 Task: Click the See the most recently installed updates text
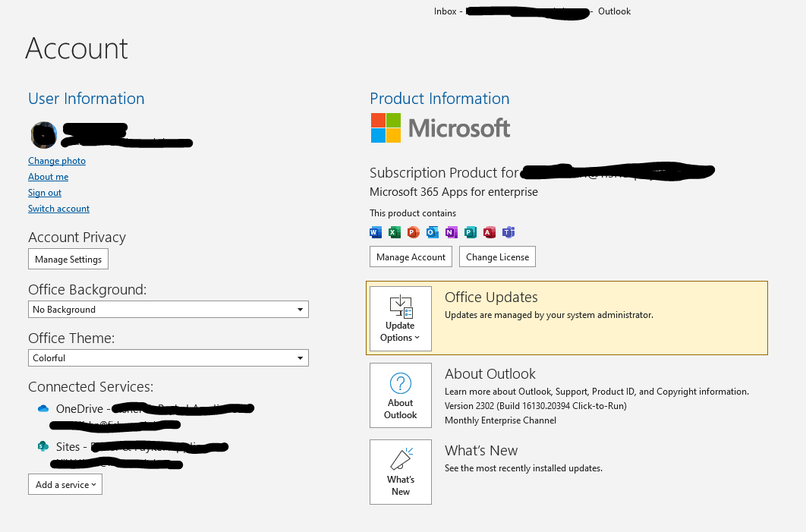(x=523, y=468)
